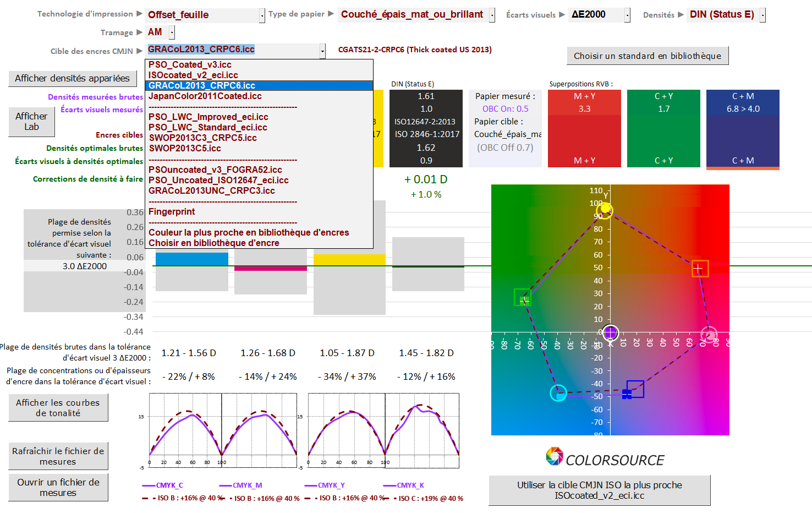Click the red M + Y overprint swatch

[x=584, y=128]
